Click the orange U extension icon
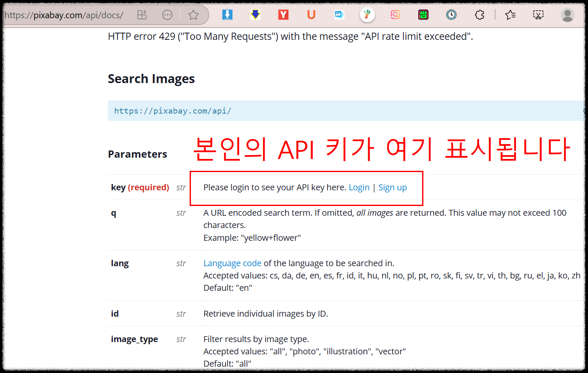Viewport: 588px width, 373px height. pos(311,14)
